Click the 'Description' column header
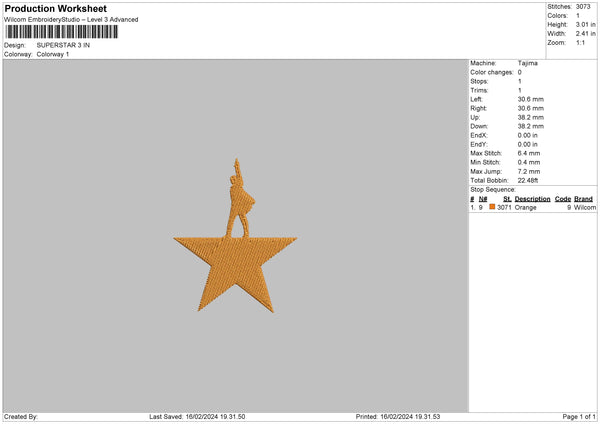 point(532,199)
